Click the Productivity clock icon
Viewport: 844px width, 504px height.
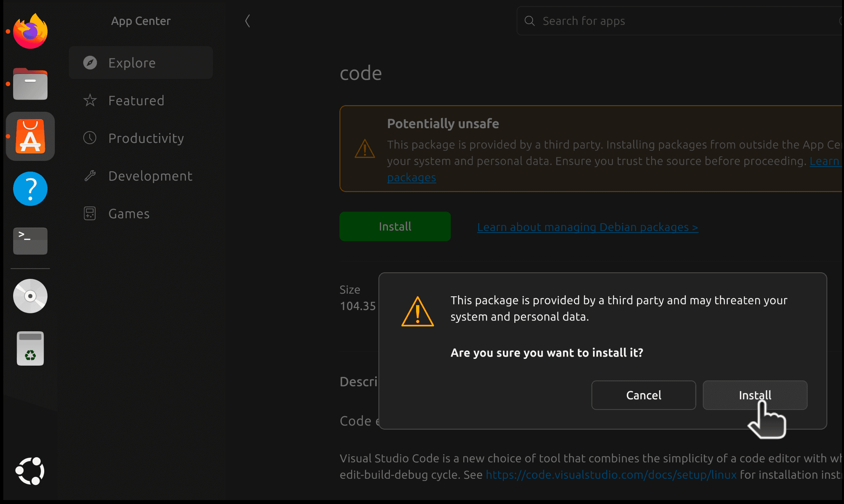pyautogui.click(x=90, y=138)
